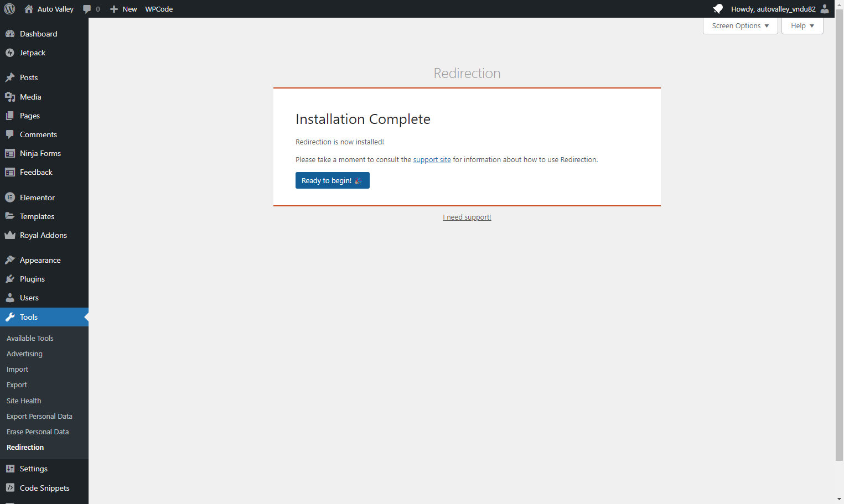844x504 pixels.
Task: Open the Feedback menu item
Action: [44, 172]
